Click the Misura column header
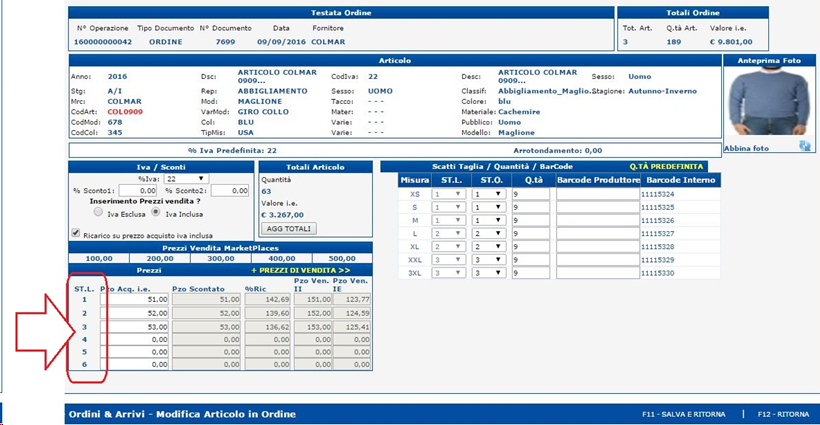This screenshot has width=820, height=425. (x=414, y=180)
